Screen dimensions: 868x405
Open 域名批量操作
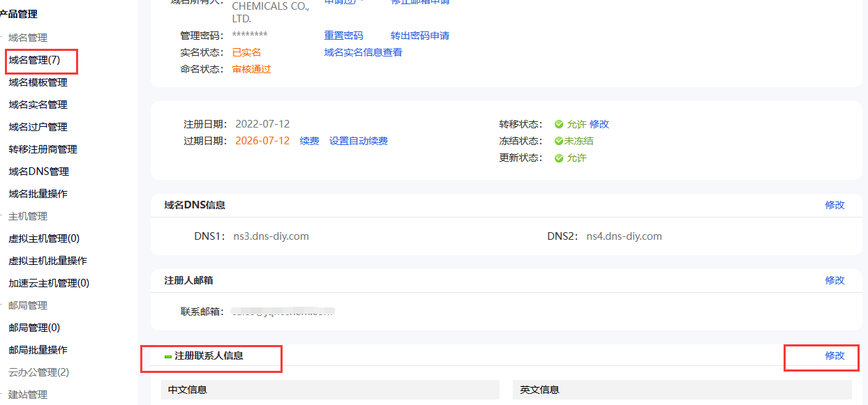pyautogui.click(x=38, y=194)
